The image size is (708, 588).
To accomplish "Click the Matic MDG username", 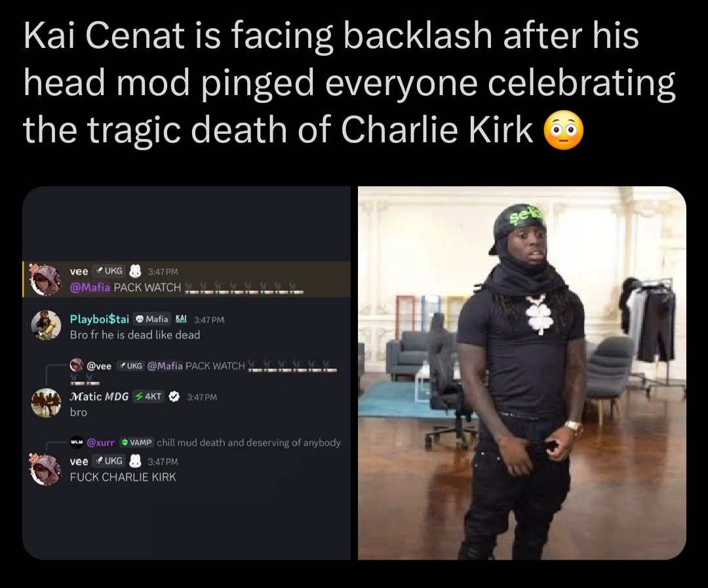I will click(x=99, y=397).
